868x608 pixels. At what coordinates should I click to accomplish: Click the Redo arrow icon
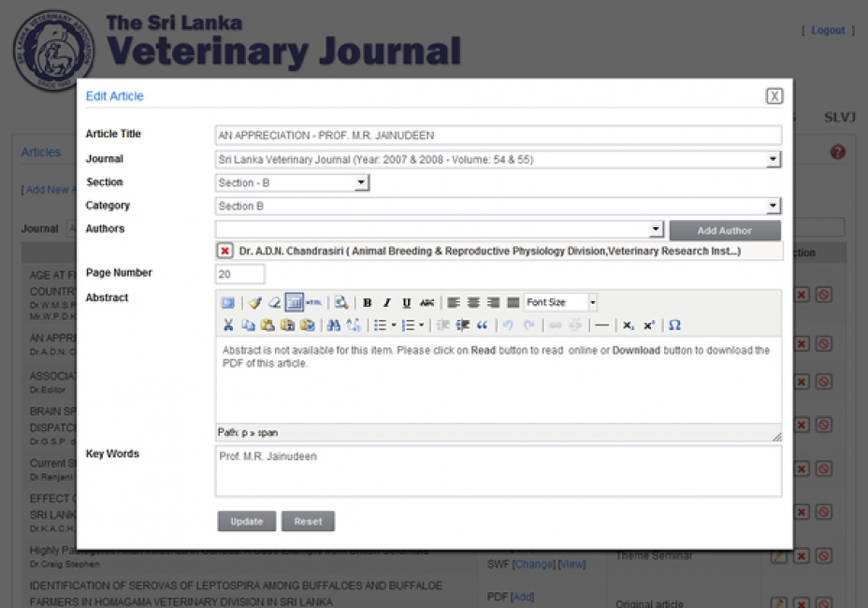click(528, 325)
